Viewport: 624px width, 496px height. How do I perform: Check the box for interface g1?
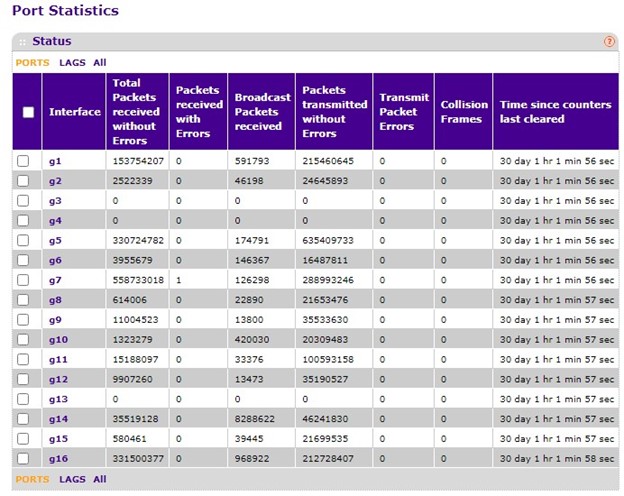pos(23,161)
